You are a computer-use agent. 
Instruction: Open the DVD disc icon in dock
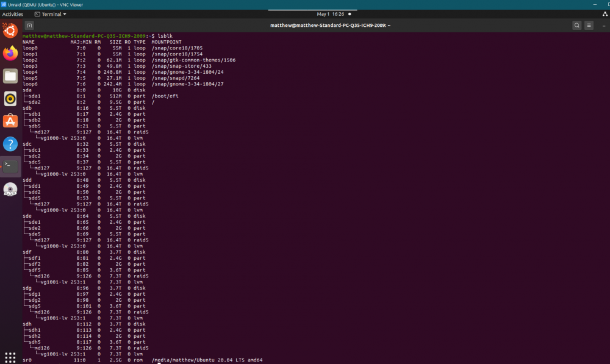(x=10, y=190)
